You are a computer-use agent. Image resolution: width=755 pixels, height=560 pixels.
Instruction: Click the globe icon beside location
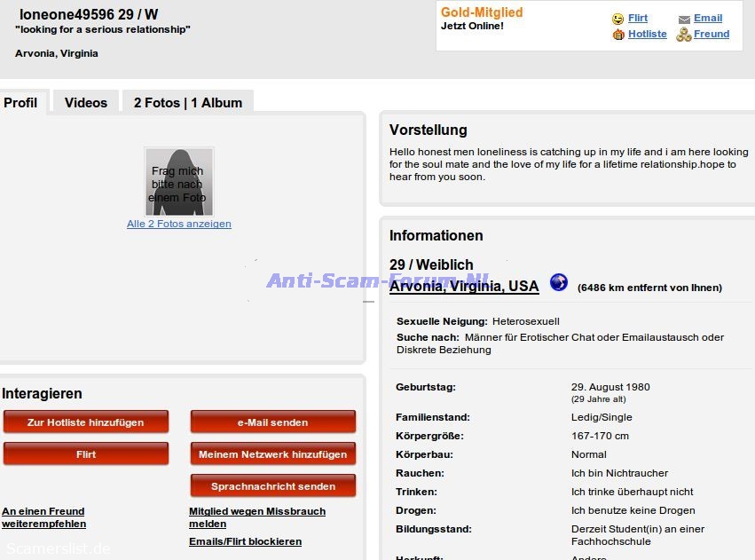pos(558,282)
